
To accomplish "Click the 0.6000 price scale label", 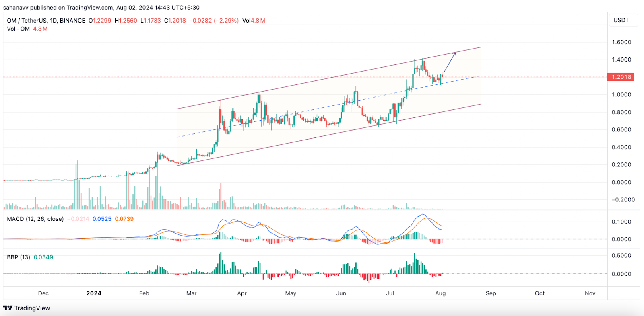I will click(621, 129).
